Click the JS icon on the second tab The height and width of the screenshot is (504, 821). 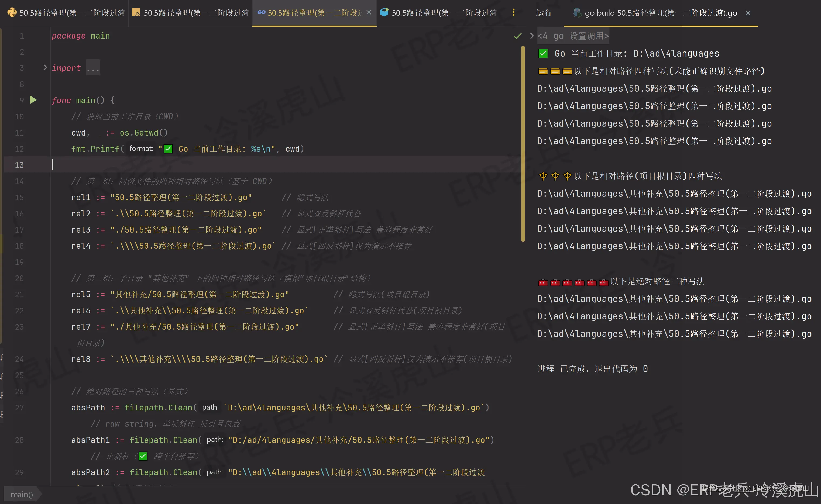click(x=136, y=13)
